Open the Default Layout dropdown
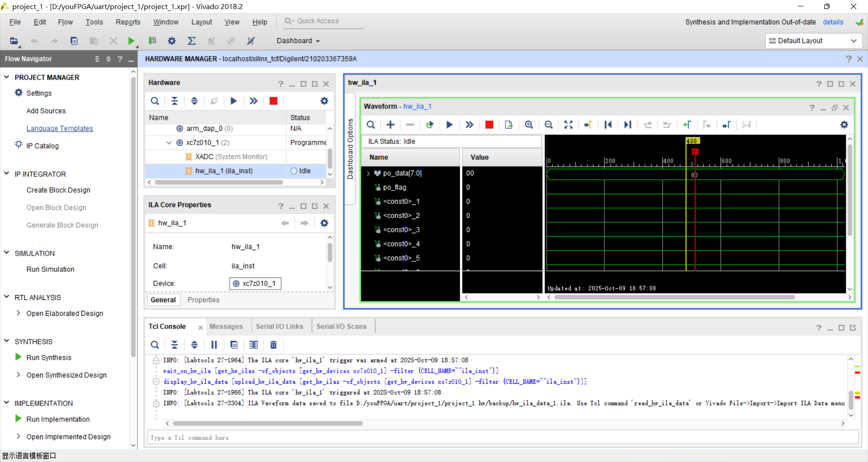The height and width of the screenshot is (462, 868). pos(813,41)
